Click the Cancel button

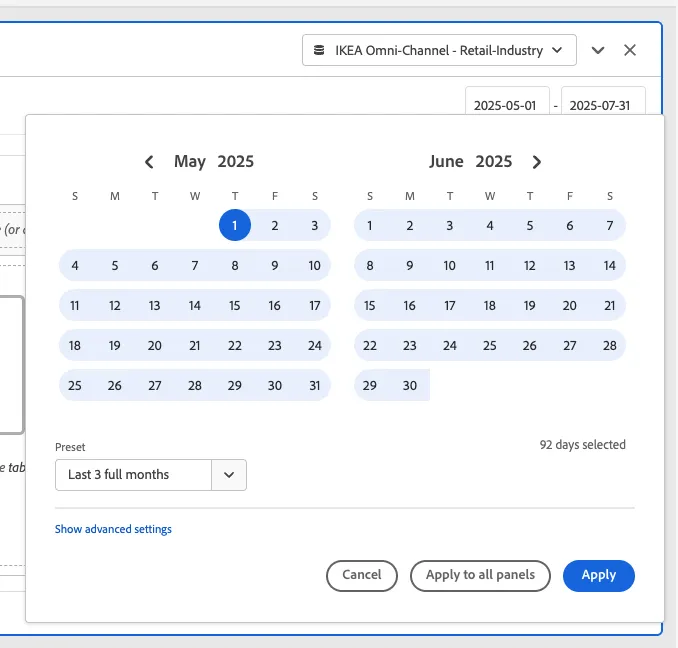[x=361, y=575]
